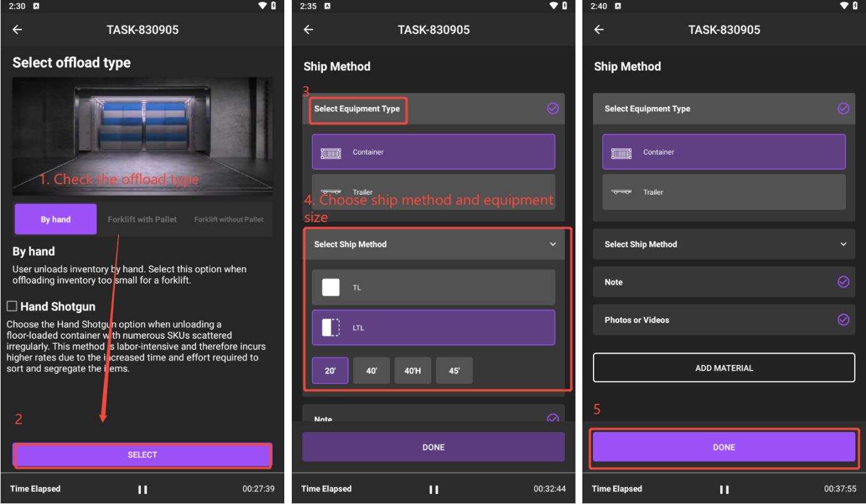Enable the Hand Shotgun checkbox

tap(12, 306)
